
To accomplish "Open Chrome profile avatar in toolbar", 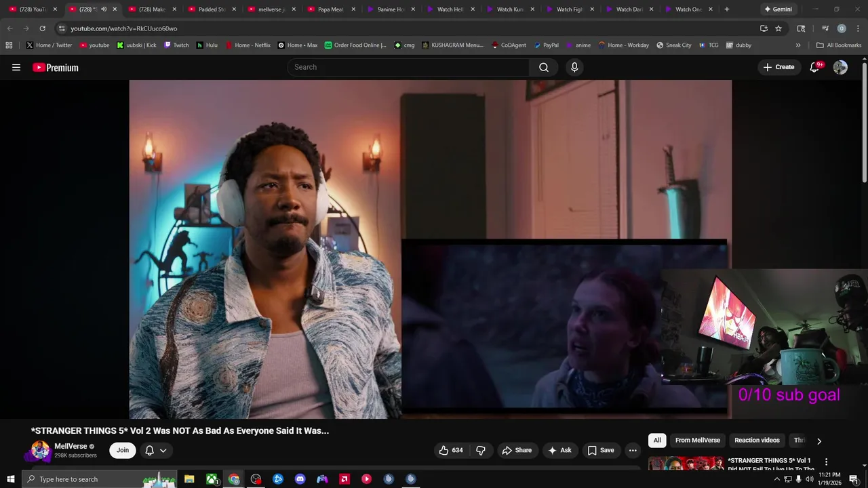I will [842, 28].
